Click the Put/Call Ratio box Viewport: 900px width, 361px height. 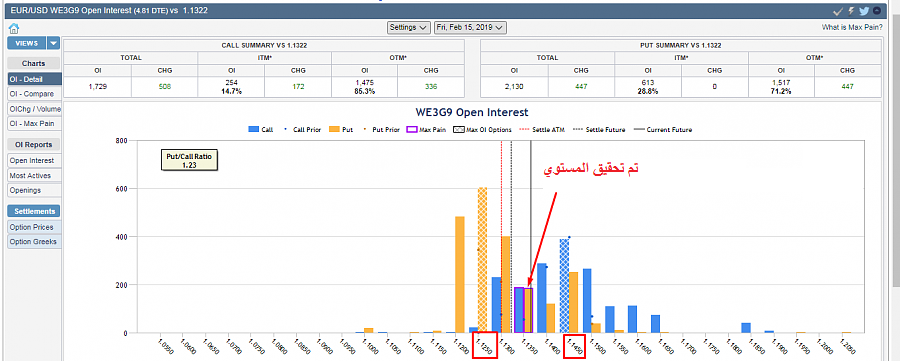point(189,161)
